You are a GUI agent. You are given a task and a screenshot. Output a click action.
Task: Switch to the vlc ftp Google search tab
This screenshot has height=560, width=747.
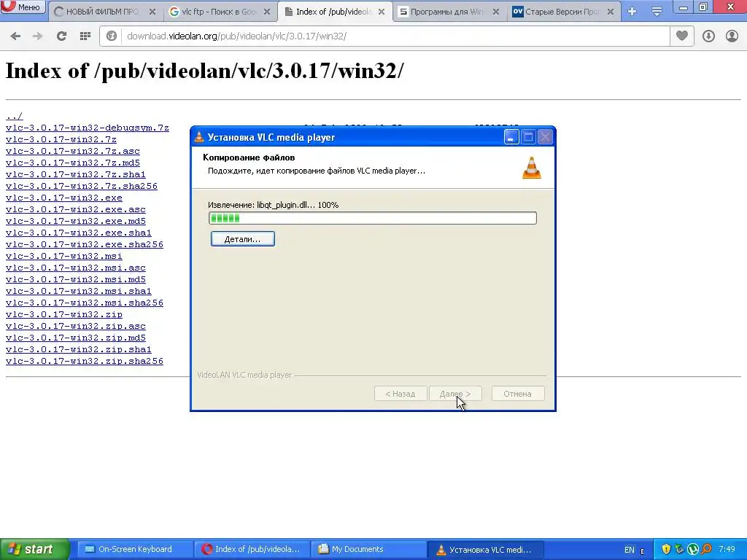(220, 12)
